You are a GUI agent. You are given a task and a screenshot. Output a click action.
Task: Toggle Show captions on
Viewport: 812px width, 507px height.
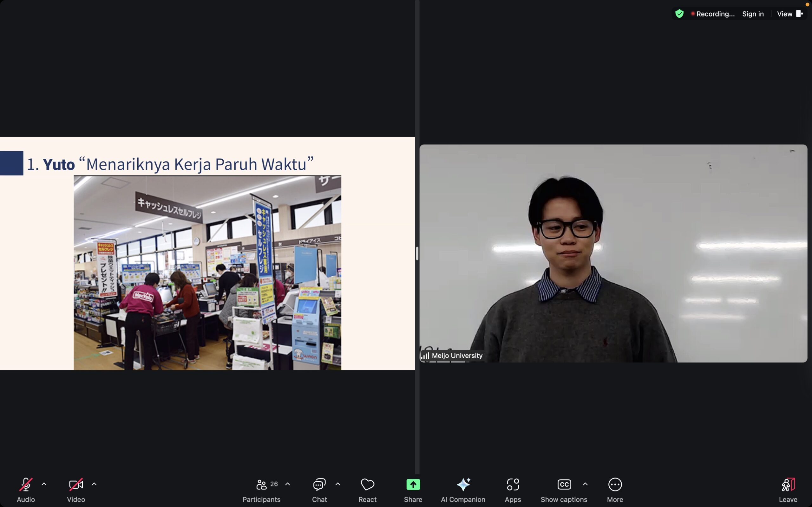tap(564, 489)
